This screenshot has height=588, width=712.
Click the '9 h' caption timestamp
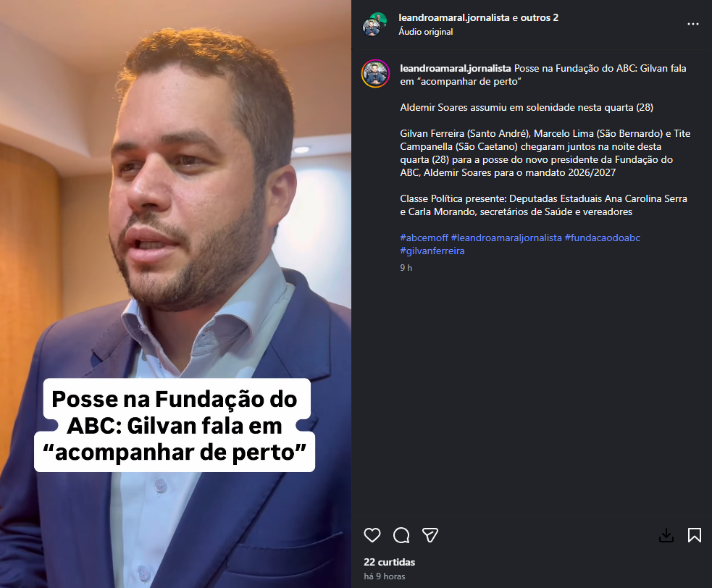point(406,268)
